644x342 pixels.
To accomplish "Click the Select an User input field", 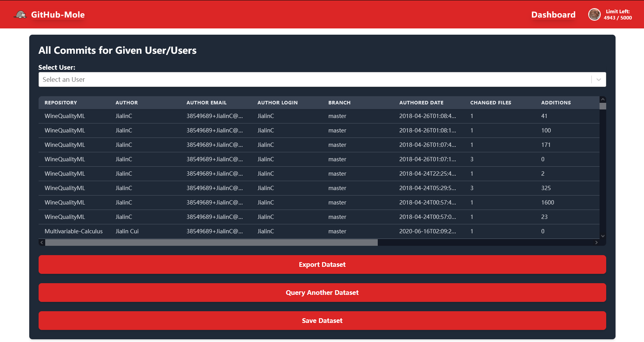I will pos(312,79).
